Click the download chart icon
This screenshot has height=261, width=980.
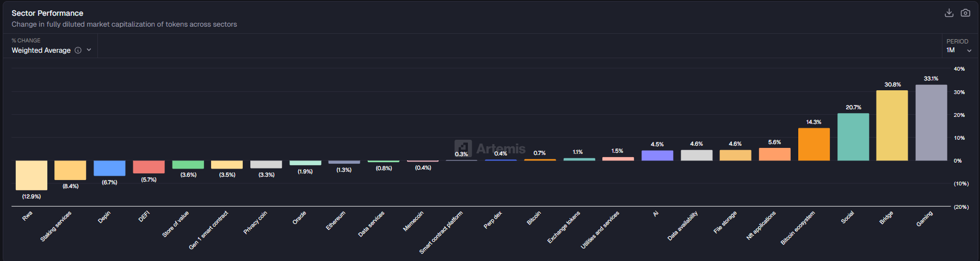[x=949, y=13]
